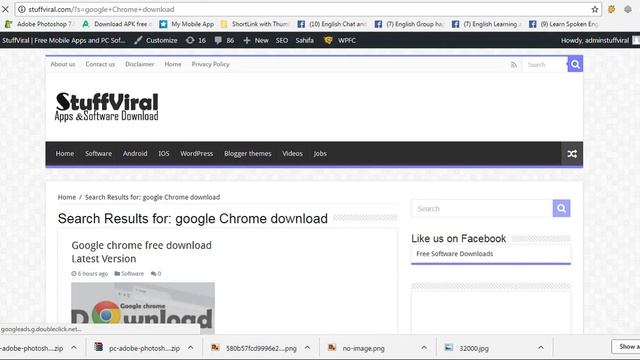Click Home in the breadcrumb
The width and height of the screenshot is (640, 360).
(67, 197)
